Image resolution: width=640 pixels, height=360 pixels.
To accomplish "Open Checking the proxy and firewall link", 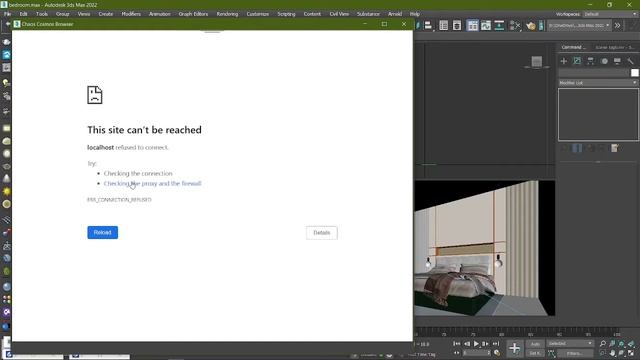I will point(153,184).
